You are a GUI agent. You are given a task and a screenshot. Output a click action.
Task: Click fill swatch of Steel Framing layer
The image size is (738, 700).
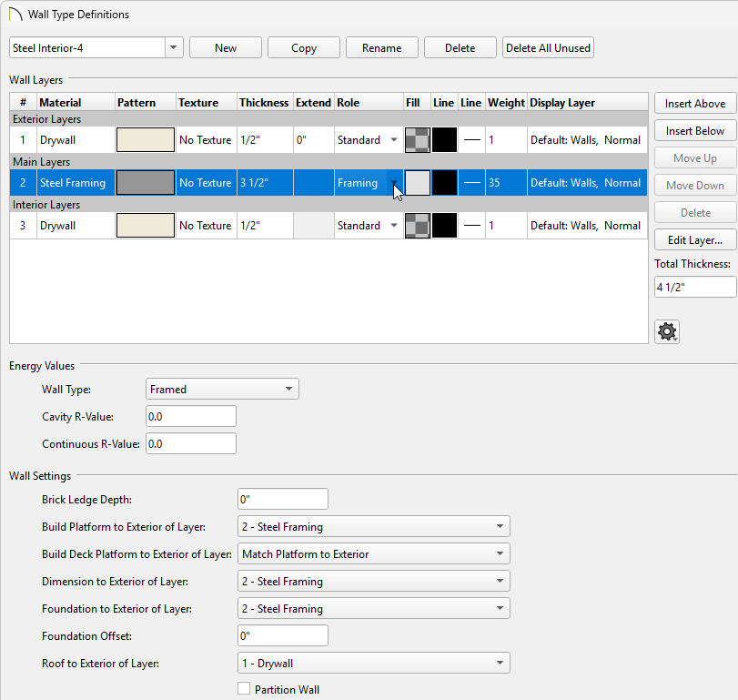pyautogui.click(x=417, y=183)
